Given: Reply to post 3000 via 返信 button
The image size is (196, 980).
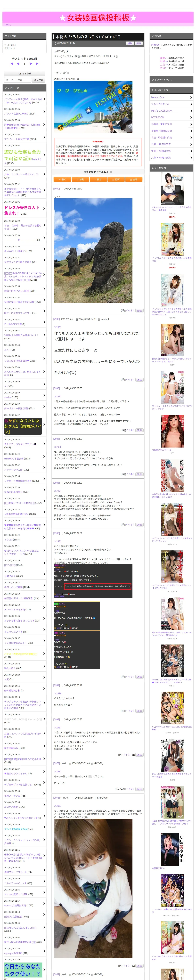Looking at the screenshot, I should [x=139, y=310].
